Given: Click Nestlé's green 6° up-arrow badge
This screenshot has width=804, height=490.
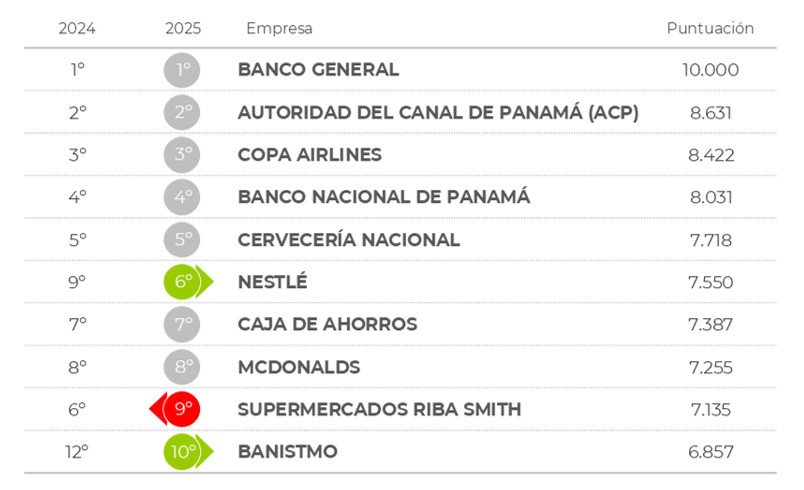Looking at the screenshot, I should click(186, 282).
